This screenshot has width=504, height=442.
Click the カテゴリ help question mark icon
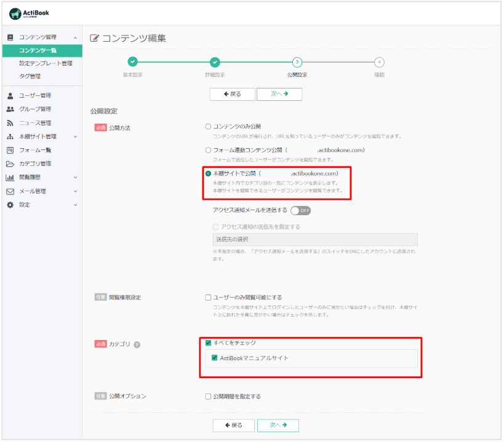pyautogui.click(x=137, y=344)
